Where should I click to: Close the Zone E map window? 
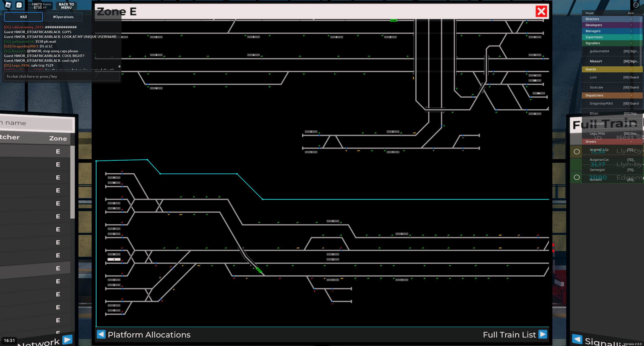point(541,11)
